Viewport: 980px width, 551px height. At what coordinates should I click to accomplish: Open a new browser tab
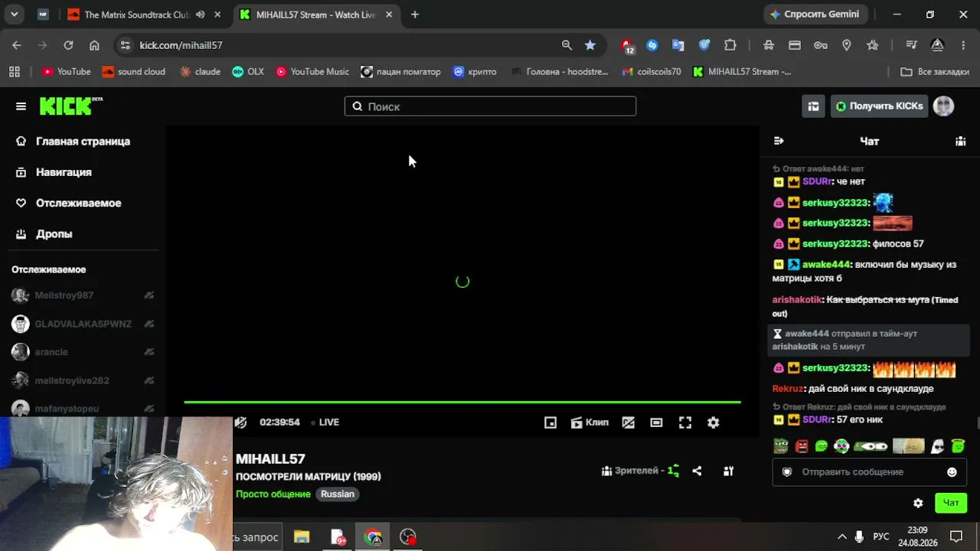click(415, 15)
